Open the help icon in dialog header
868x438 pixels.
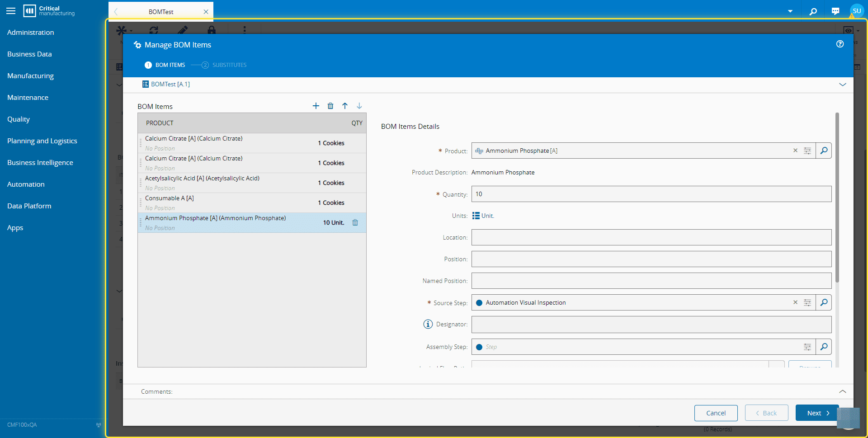pos(840,44)
